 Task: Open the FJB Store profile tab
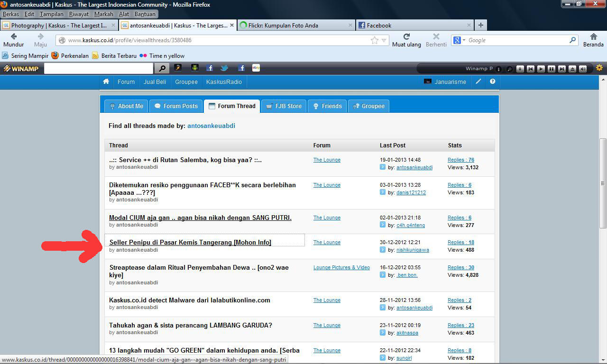click(x=284, y=106)
